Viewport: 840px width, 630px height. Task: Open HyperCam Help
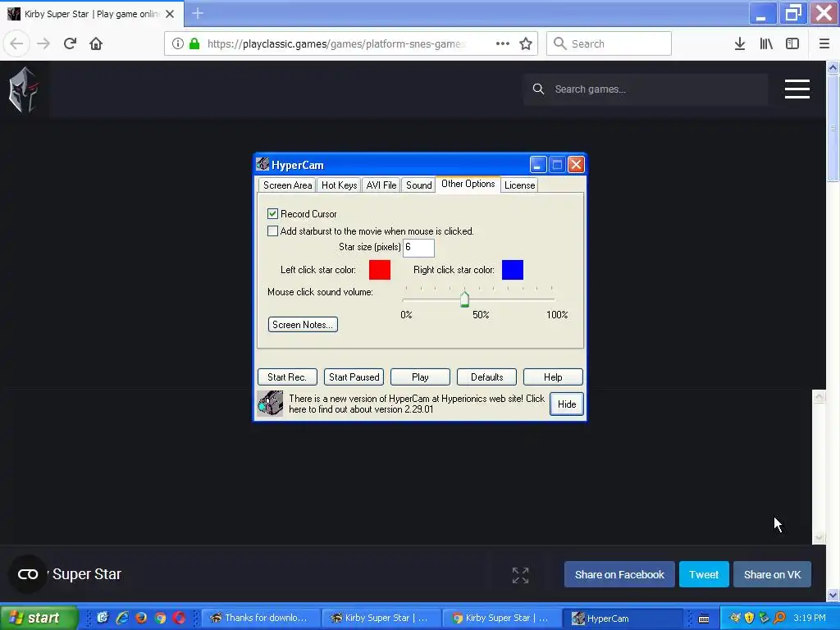(553, 377)
